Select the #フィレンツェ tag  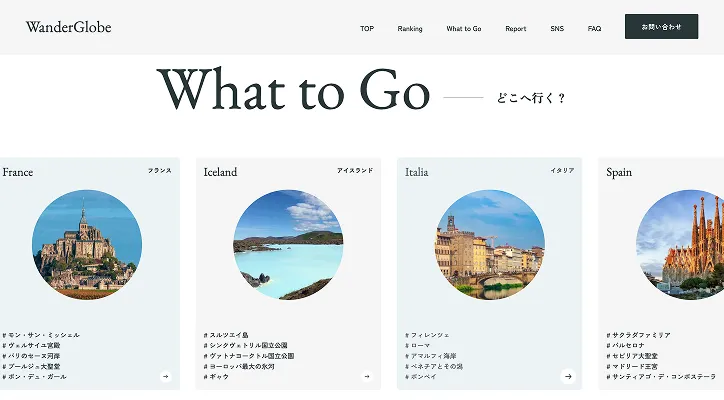[x=427, y=335]
